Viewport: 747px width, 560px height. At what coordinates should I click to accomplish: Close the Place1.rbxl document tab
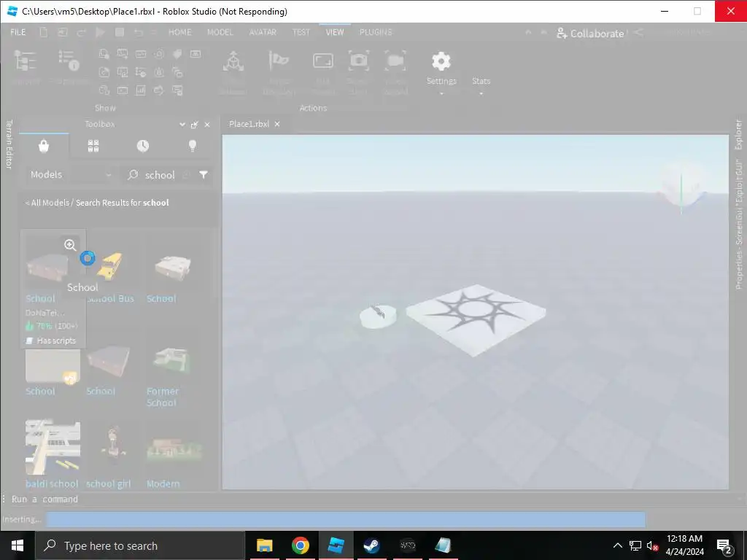277,124
